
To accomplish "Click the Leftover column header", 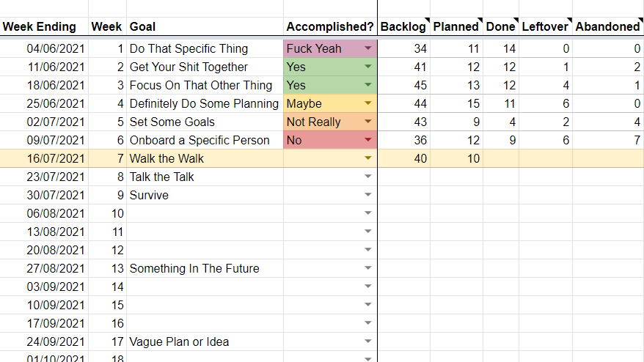I will (x=546, y=26).
